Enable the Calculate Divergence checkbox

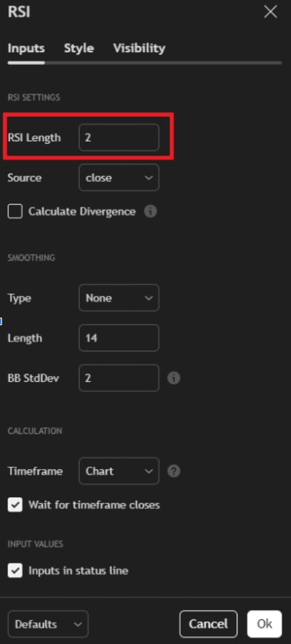[15, 212]
